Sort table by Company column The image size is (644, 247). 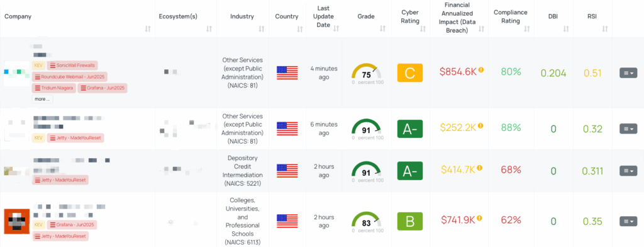(x=148, y=29)
